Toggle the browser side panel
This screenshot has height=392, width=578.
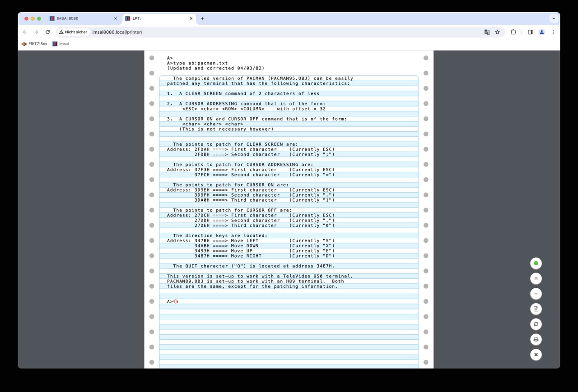[530, 32]
